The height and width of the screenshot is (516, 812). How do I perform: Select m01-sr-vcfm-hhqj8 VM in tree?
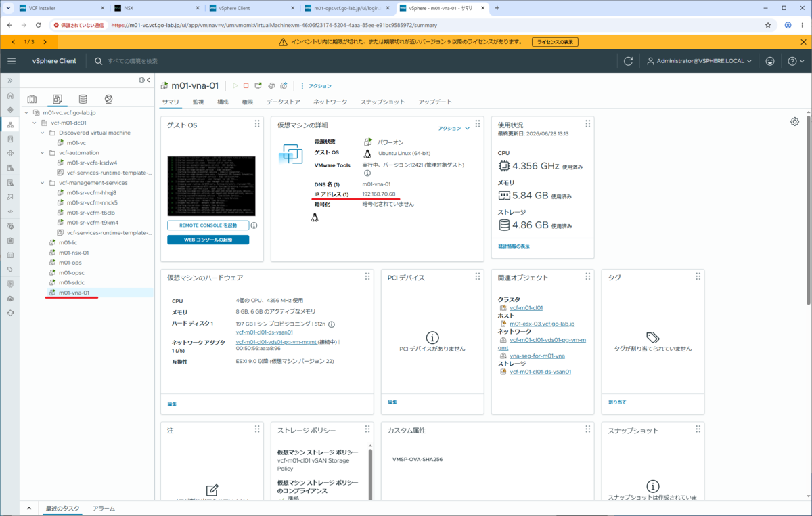tap(91, 192)
